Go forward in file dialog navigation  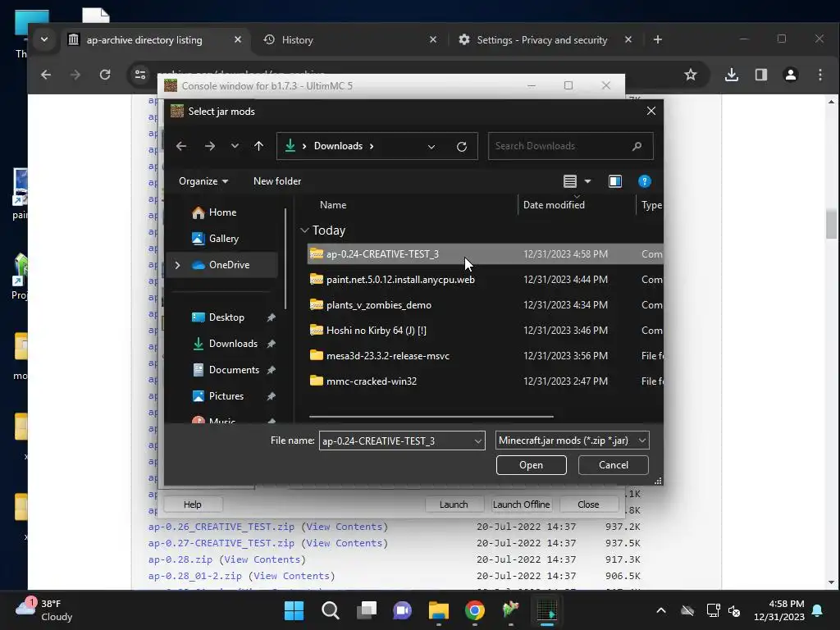pyautogui.click(x=209, y=146)
